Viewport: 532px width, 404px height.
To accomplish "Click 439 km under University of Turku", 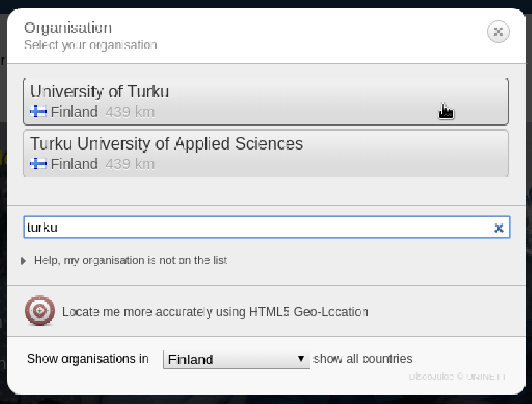I will point(130,112).
